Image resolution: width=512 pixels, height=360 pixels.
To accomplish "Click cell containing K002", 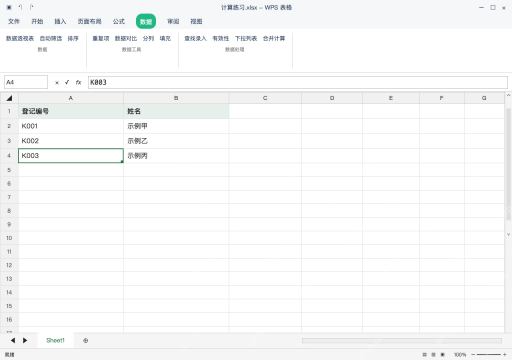I will point(71,141).
